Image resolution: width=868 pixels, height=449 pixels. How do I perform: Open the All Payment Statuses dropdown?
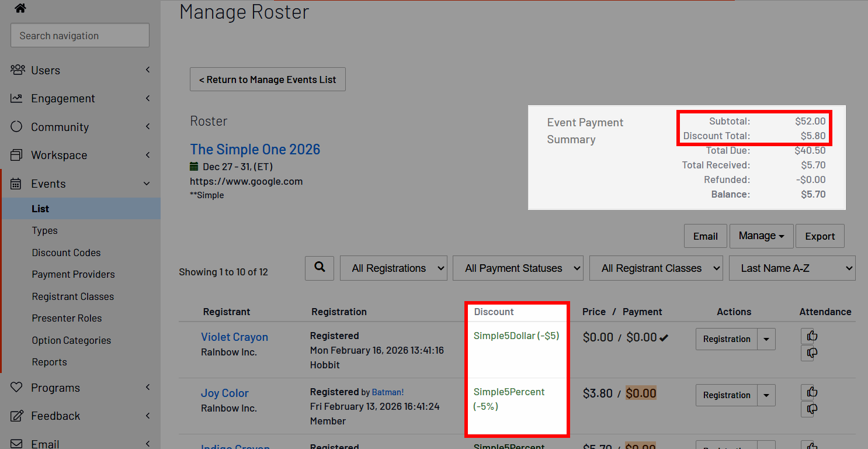(x=518, y=268)
